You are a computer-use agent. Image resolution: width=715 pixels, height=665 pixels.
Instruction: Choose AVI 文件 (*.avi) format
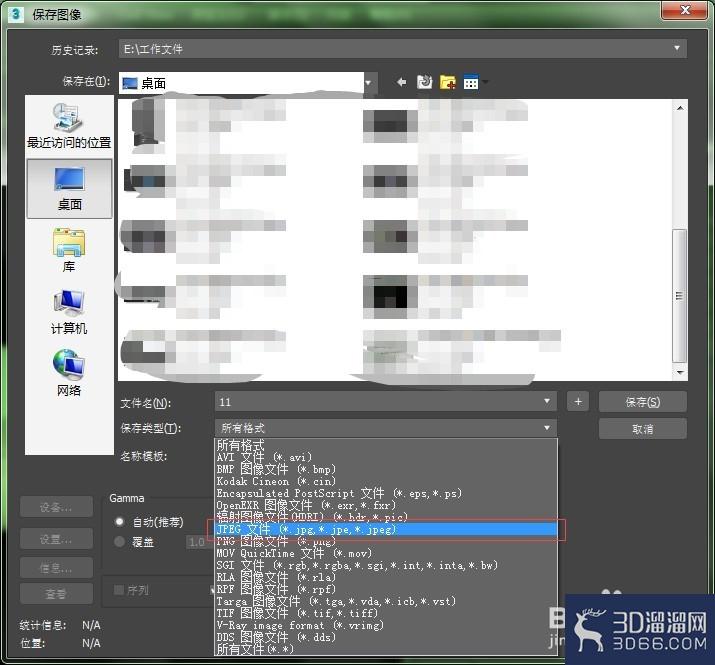point(386,457)
